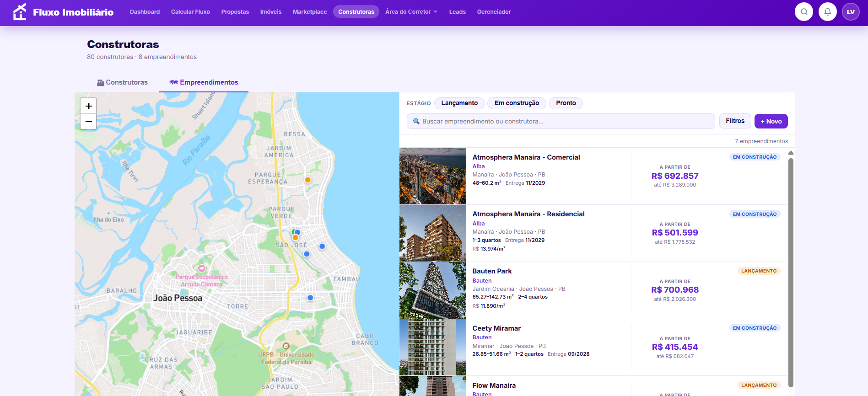Click the scroll-up arrow of the list

[791, 153]
